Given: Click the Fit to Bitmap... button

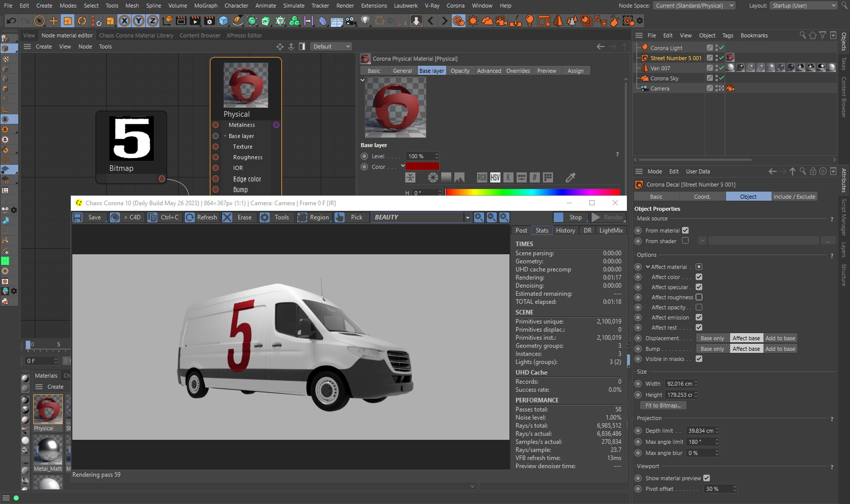Looking at the screenshot, I should (x=663, y=405).
